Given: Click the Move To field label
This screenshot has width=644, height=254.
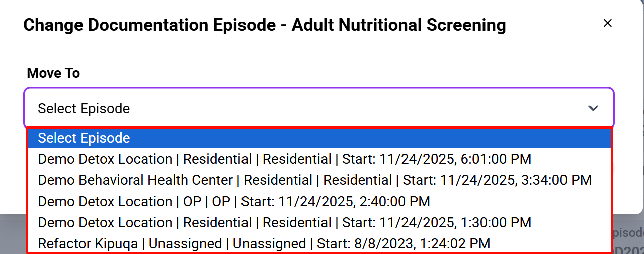Looking at the screenshot, I should 53,73.
